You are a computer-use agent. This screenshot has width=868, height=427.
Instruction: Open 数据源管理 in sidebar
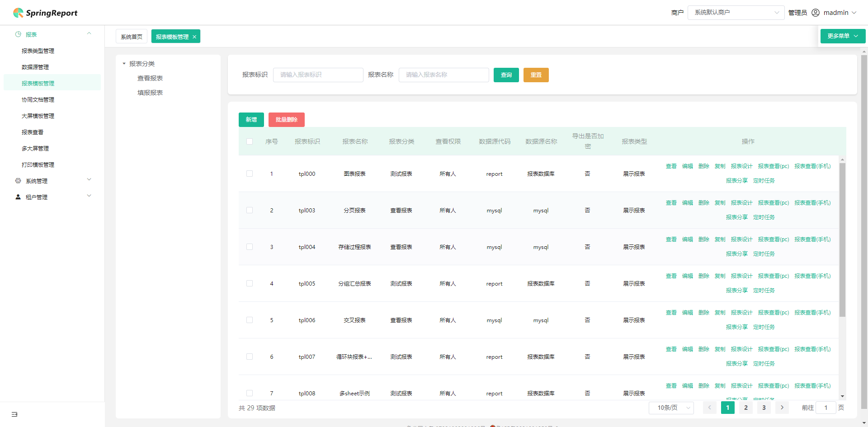click(x=35, y=67)
